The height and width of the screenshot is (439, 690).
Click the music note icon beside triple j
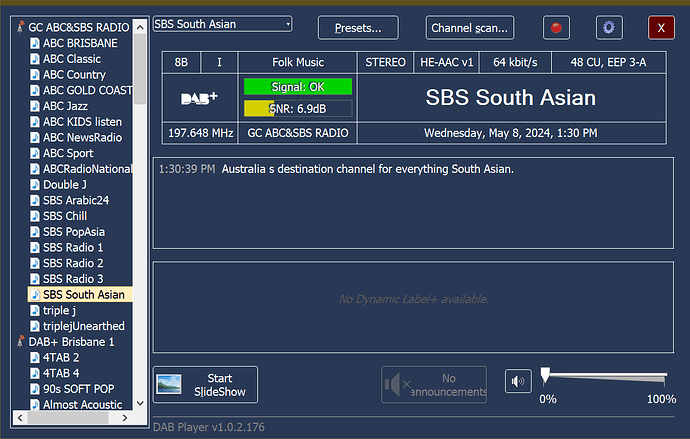click(x=34, y=310)
